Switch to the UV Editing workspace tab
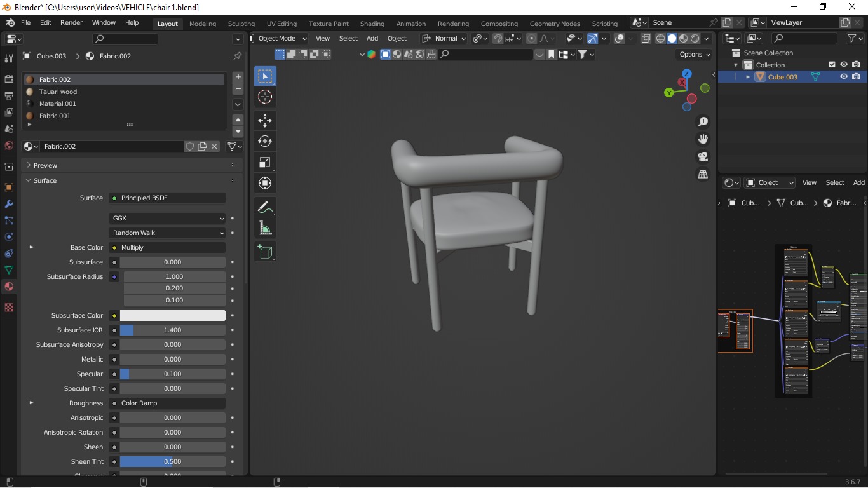 click(281, 24)
